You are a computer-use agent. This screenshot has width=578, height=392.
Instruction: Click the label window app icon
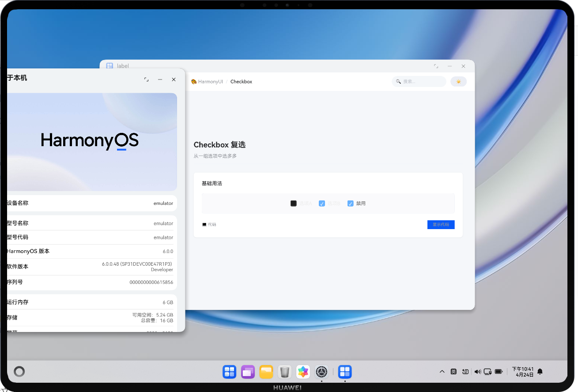click(x=110, y=66)
